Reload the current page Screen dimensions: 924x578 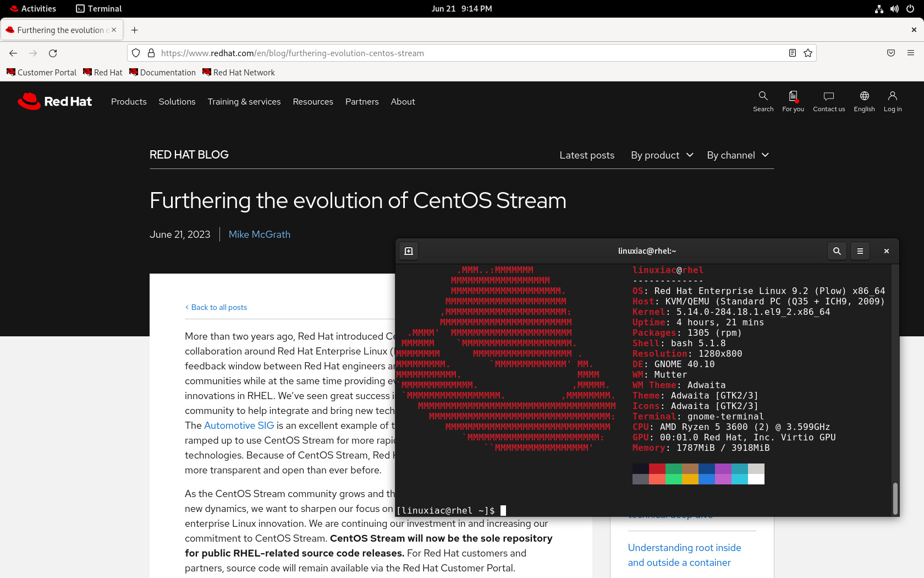pos(53,53)
